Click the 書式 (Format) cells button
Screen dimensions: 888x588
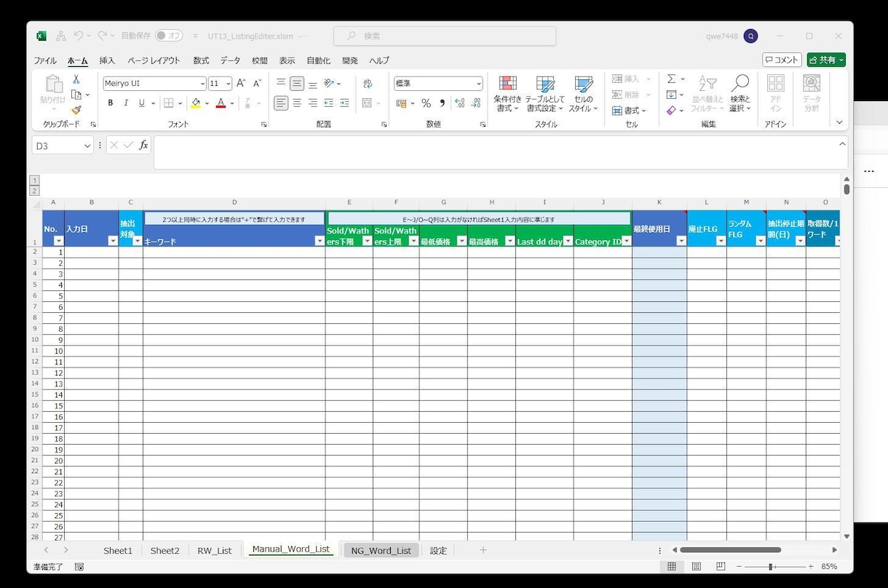click(x=630, y=111)
